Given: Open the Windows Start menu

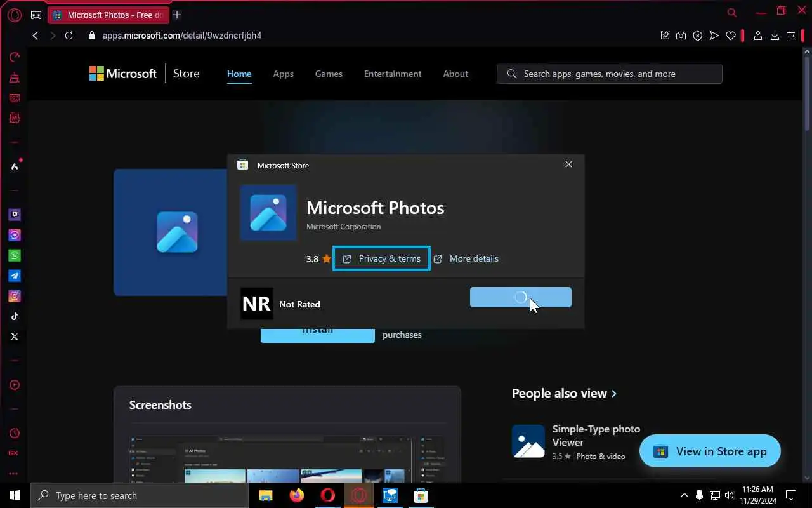Looking at the screenshot, I should click(x=15, y=495).
